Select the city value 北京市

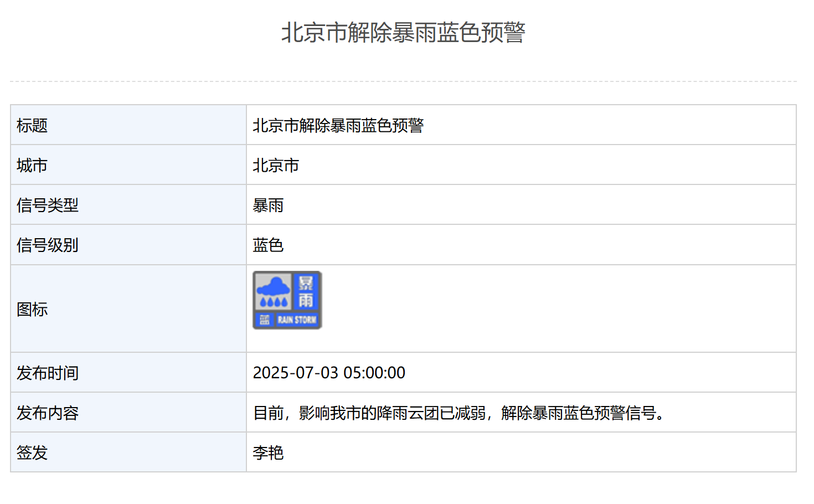coord(276,166)
